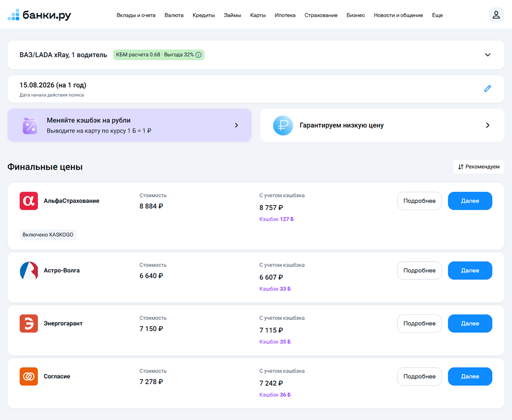Click Далее for Согласие
The width and height of the screenshot is (512, 420).
[470, 377]
